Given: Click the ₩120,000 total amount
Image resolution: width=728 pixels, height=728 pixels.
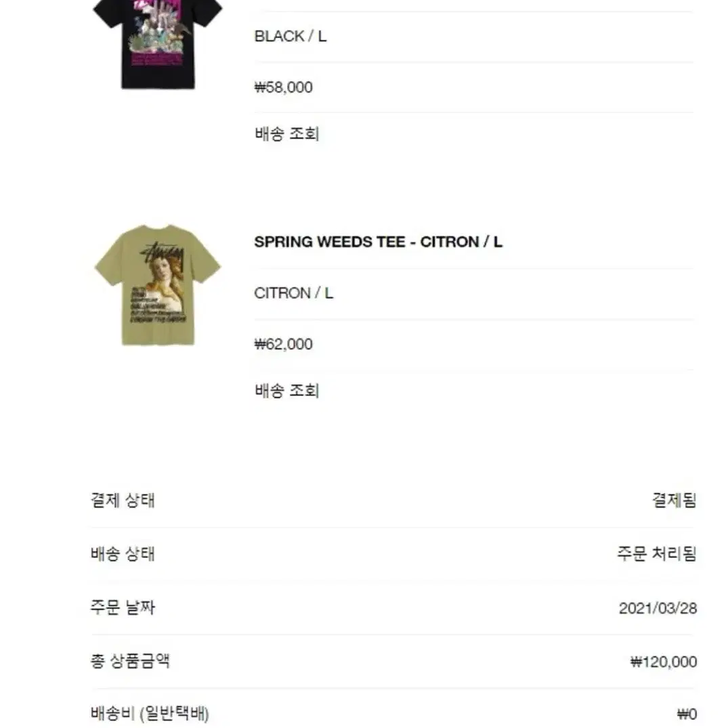Looking at the screenshot, I should click(x=663, y=662).
